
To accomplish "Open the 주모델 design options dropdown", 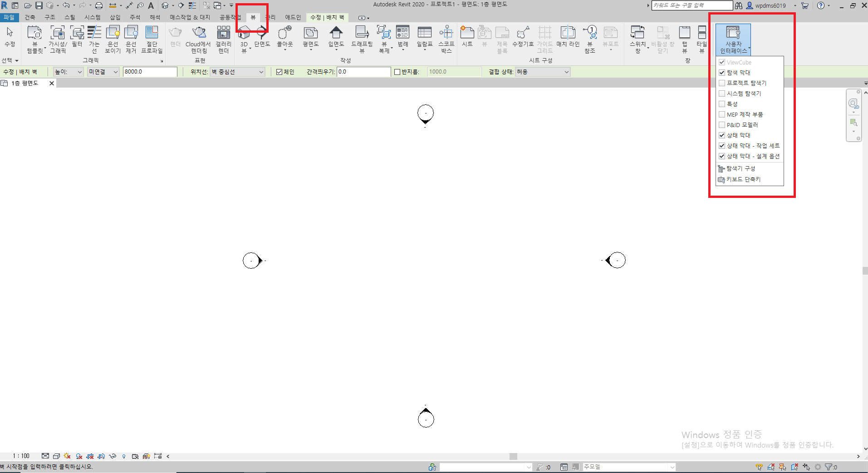I will pyautogui.click(x=629, y=467).
